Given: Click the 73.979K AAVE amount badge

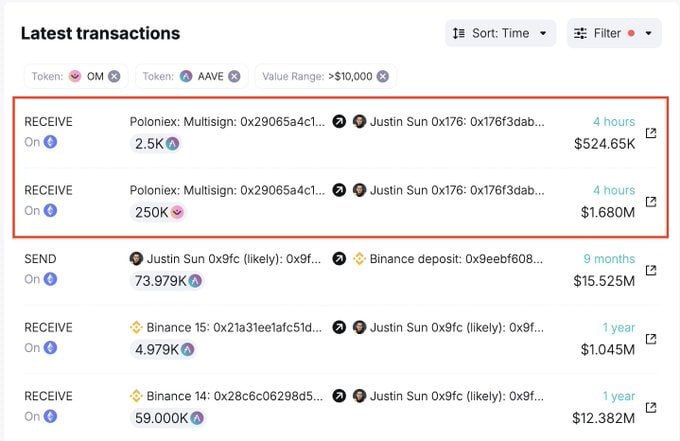Looking at the screenshot, I should [x=167, y=281].
